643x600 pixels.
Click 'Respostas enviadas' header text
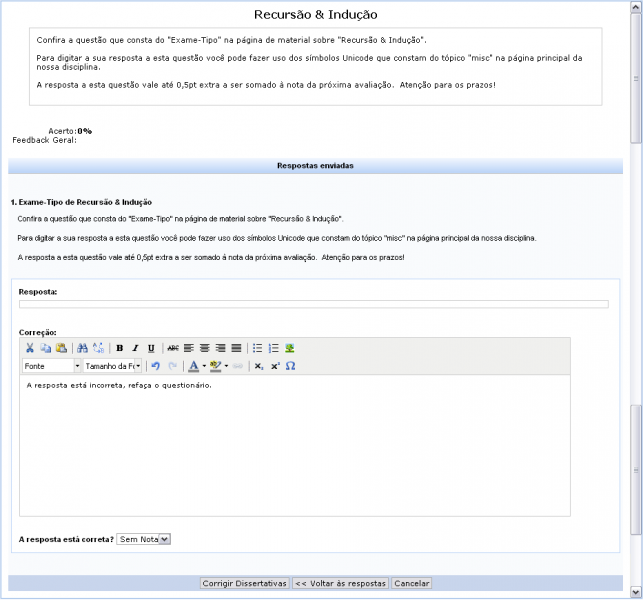click(x=315, y=166)
